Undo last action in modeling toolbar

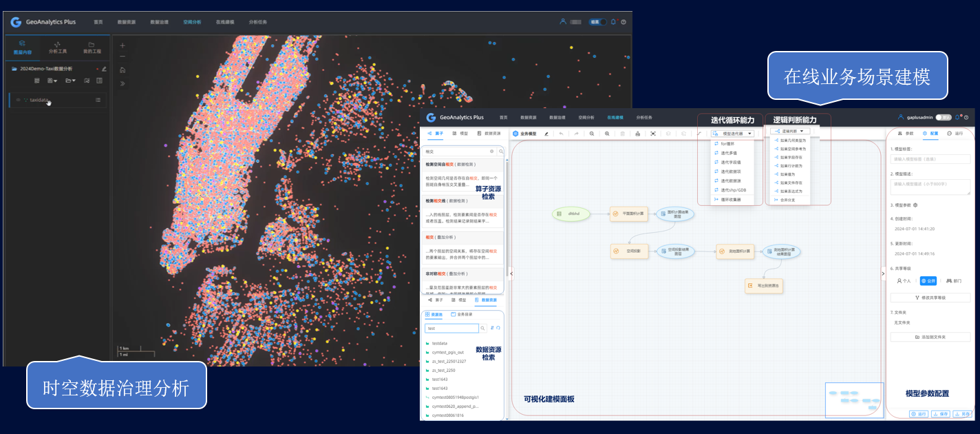point(561,134)
